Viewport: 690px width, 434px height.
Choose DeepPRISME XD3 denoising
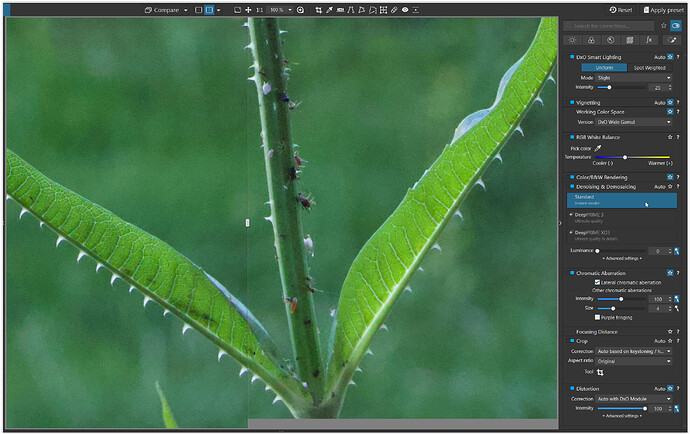pyautogui.click(x=622, y=235)
